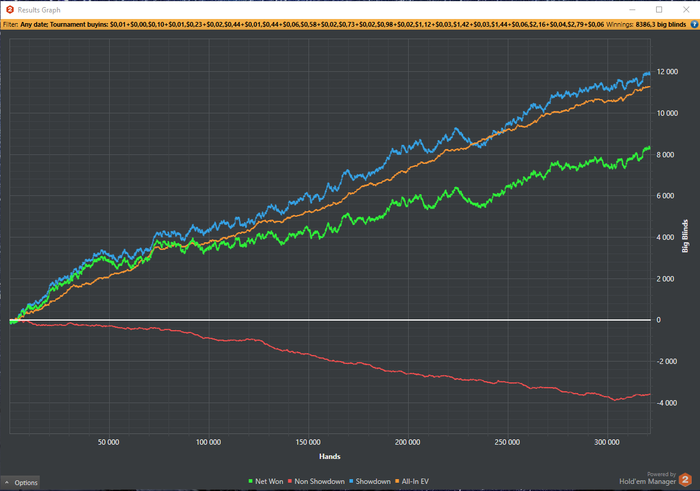Click the 250 000 x-axis label
Screen dimensions: 700x491
[x=507, y=442]
